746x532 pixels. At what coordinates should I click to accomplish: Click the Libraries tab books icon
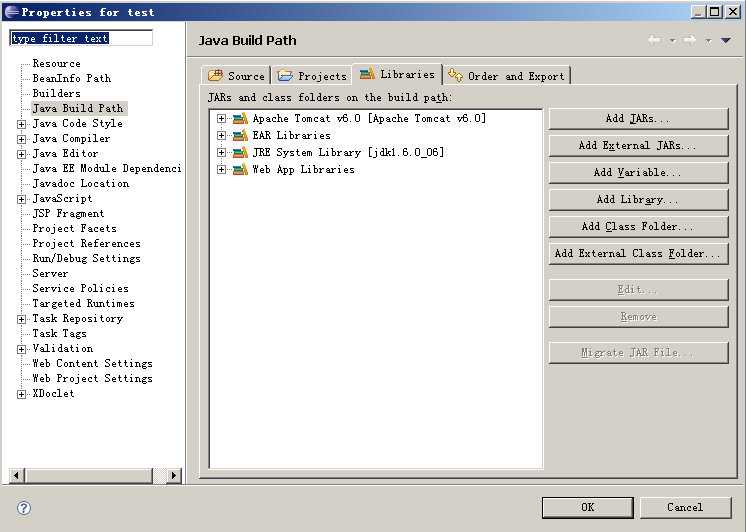coord(367,74)
